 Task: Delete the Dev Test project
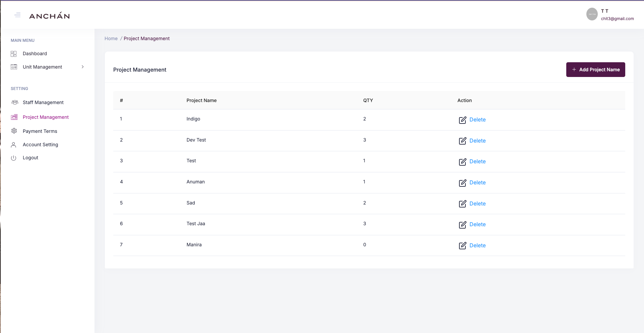point(477,141)
